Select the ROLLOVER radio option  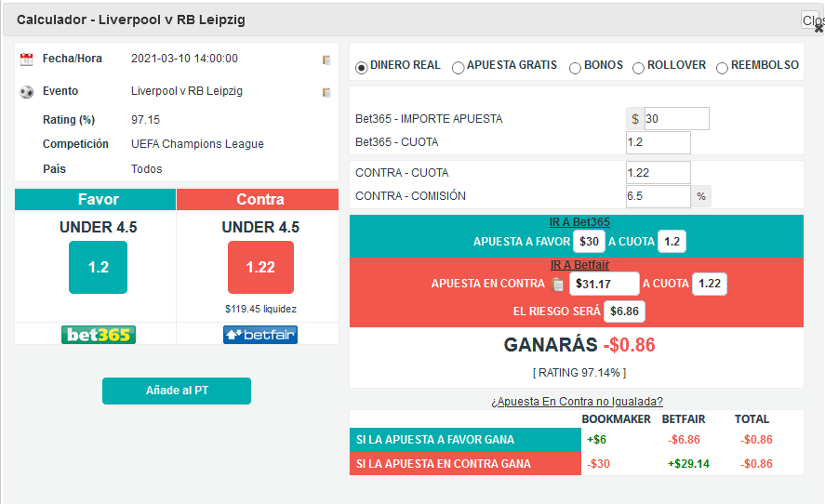638,67
